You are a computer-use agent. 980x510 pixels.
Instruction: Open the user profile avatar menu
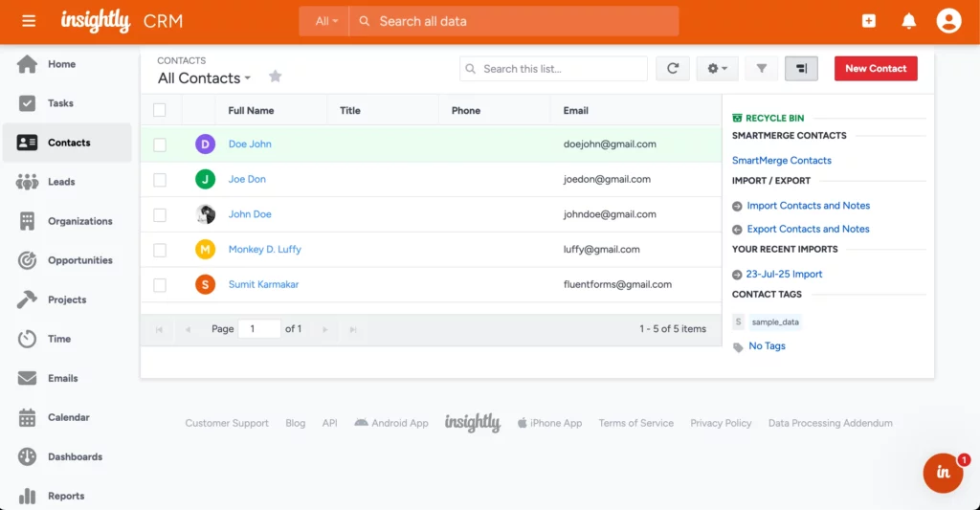948,21
